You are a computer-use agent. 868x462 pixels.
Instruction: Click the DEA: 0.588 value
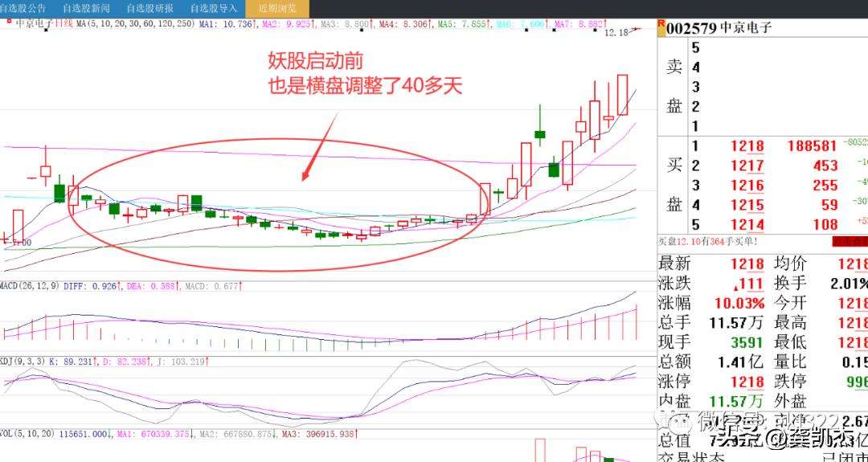(154, 287)
